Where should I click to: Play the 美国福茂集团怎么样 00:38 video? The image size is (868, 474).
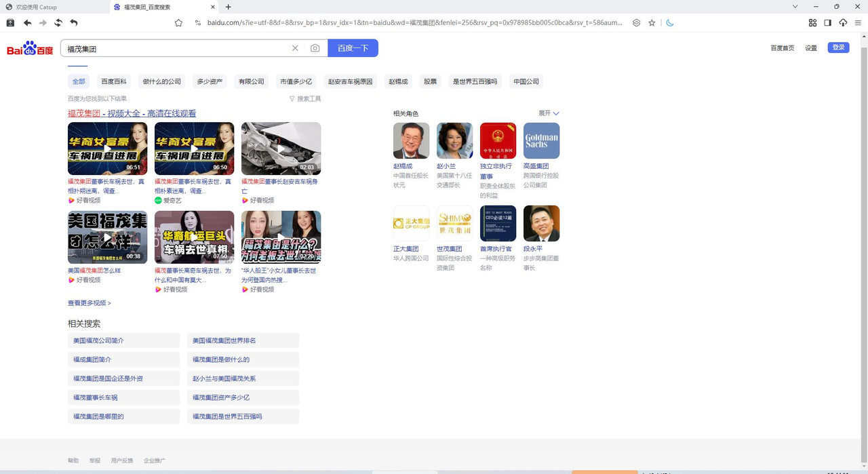[107, 237]
